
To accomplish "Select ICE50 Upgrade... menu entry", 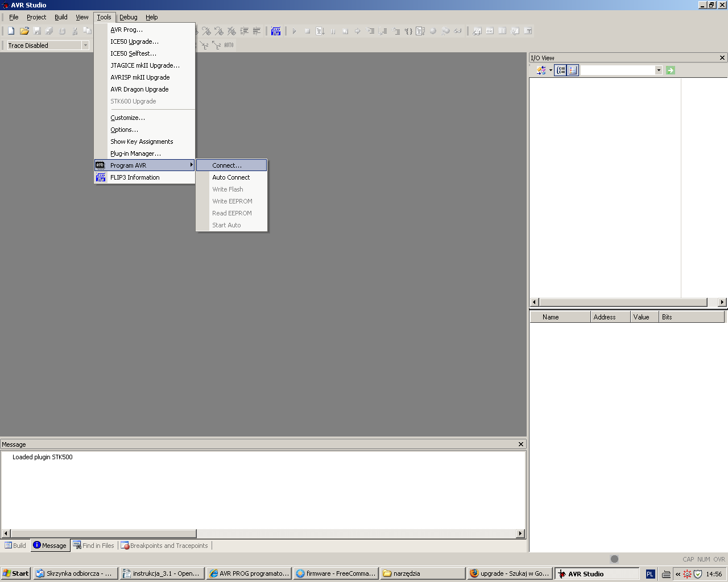I will click(145, 41).
